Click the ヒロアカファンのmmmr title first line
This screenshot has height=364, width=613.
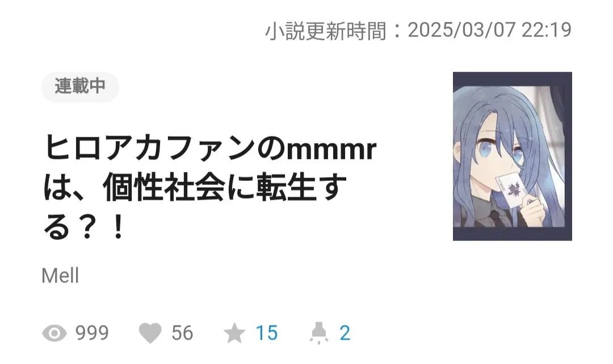click(210, 149)
